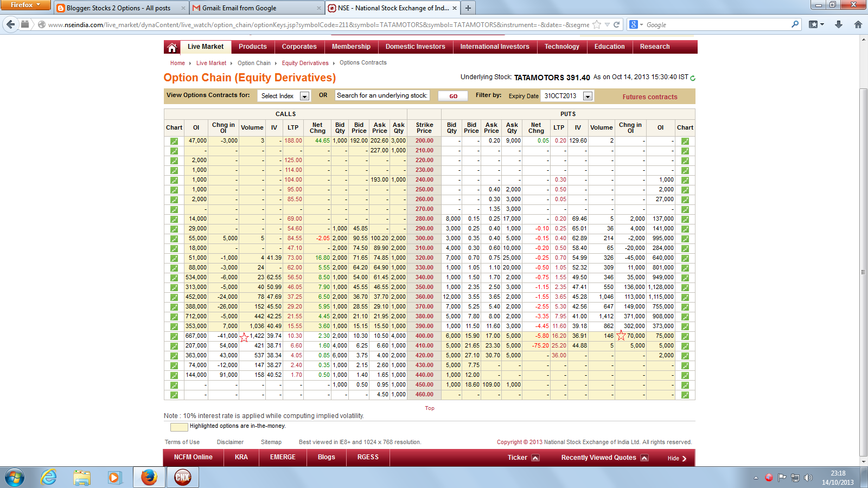
Task: Launch Internet Explorer from taskbar
Action: pyautogui.click(x=49, y=477)
